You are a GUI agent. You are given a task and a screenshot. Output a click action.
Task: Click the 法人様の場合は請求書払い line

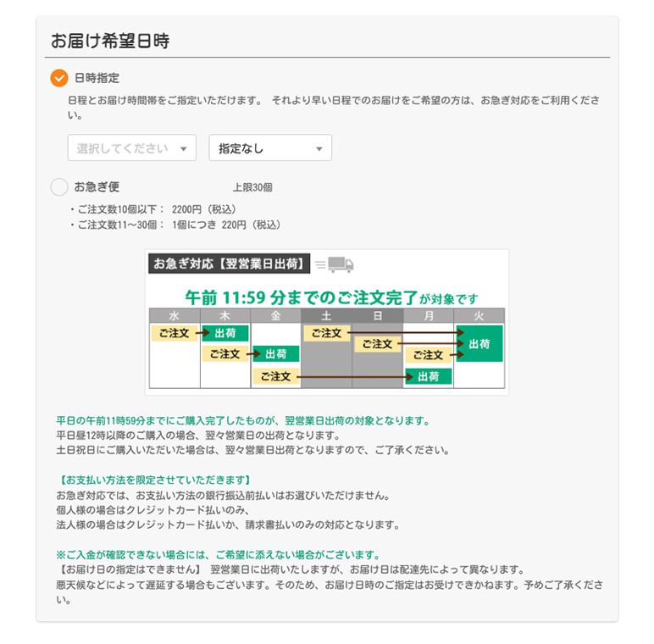[x=228, y=525]
